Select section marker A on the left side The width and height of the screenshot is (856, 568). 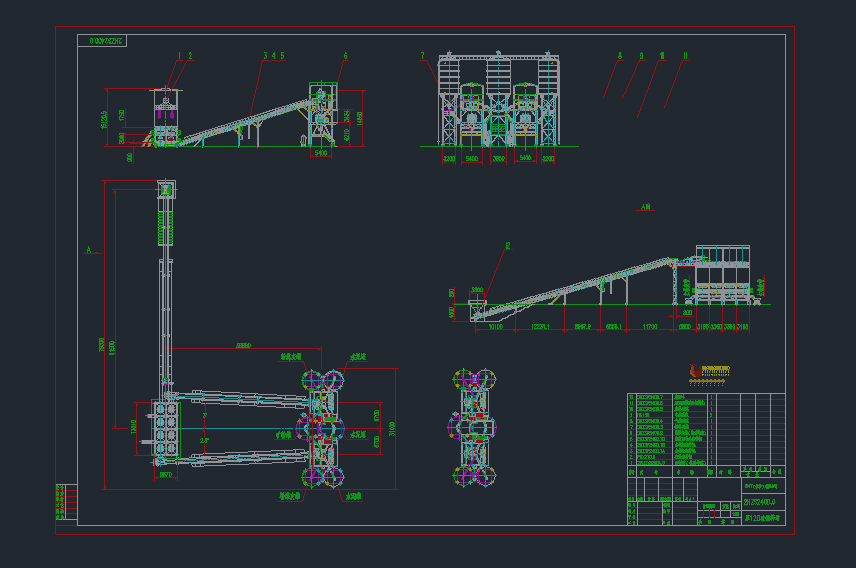click(88, 250)
